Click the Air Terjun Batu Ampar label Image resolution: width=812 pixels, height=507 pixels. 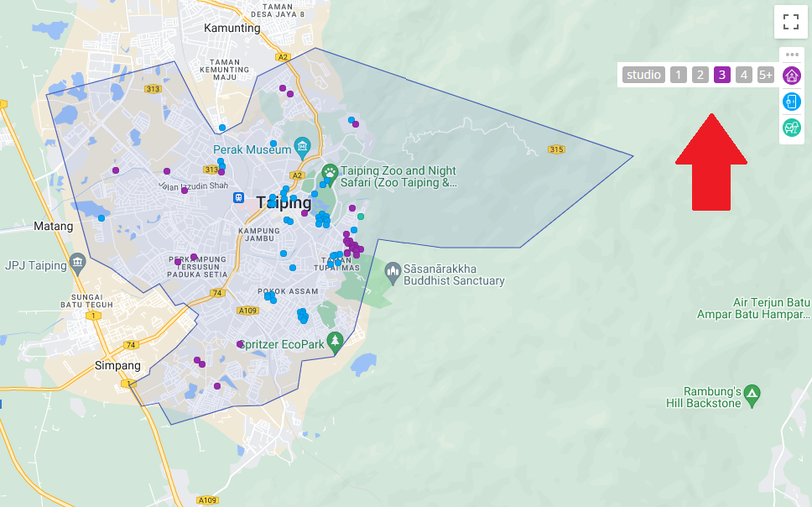pyautogui.click(x=753, y=308)
